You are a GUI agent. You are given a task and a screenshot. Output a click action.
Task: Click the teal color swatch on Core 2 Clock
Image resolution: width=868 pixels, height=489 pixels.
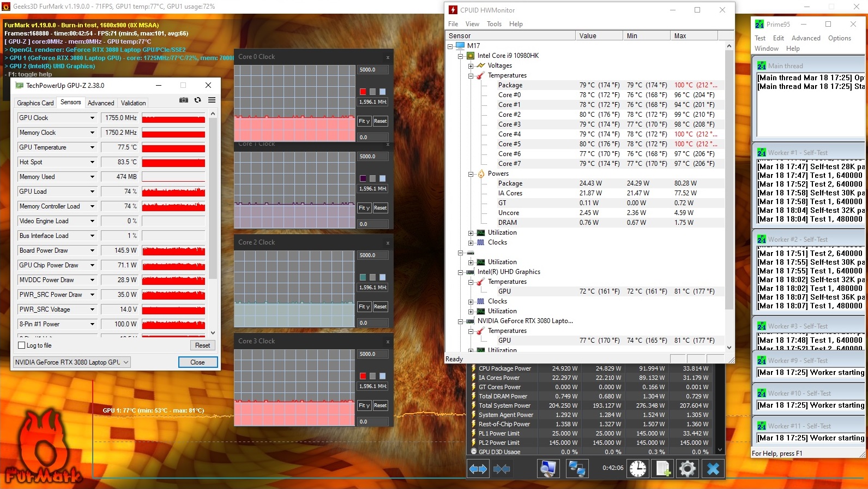tap(363, 277)
